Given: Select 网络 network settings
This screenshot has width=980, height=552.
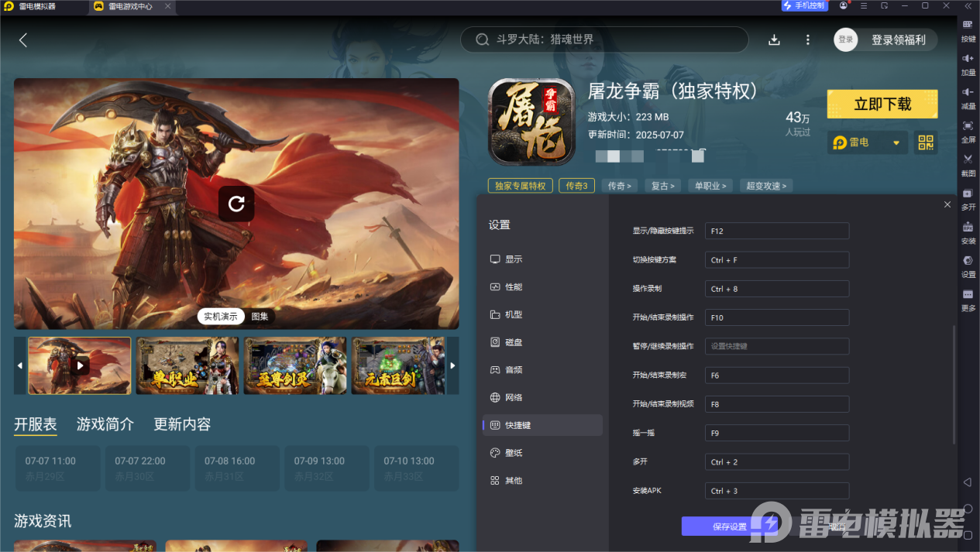Looking at the screenshot, I should click(542, 398).
